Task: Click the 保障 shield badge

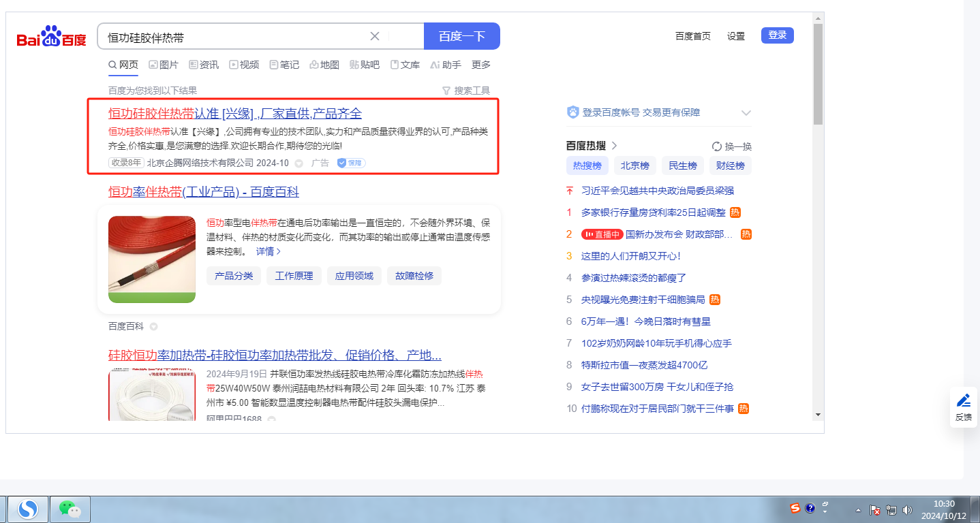Action: pos(351,163)
